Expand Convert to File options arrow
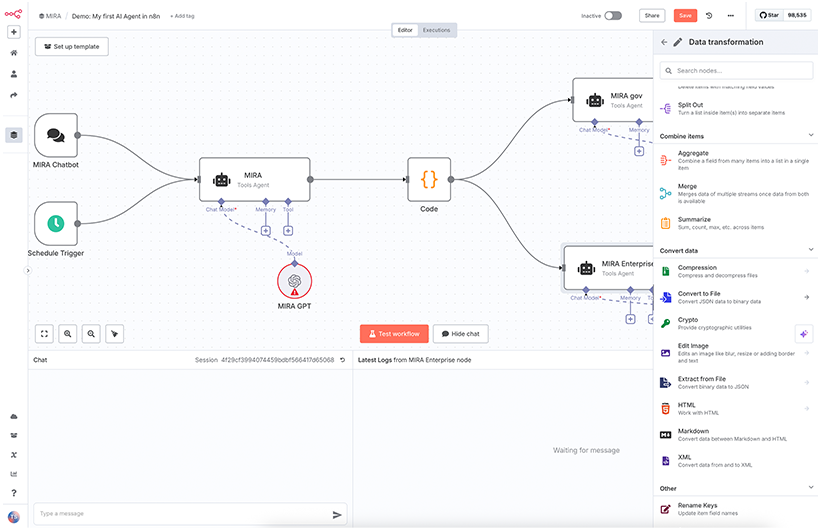The height and width of the screenshot is (530, 820). [807, 297]
